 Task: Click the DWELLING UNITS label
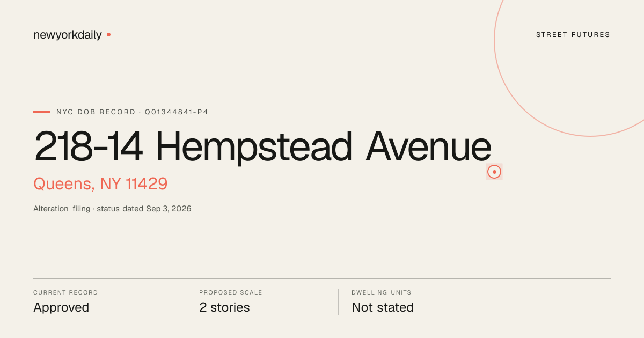pos(382,293)
